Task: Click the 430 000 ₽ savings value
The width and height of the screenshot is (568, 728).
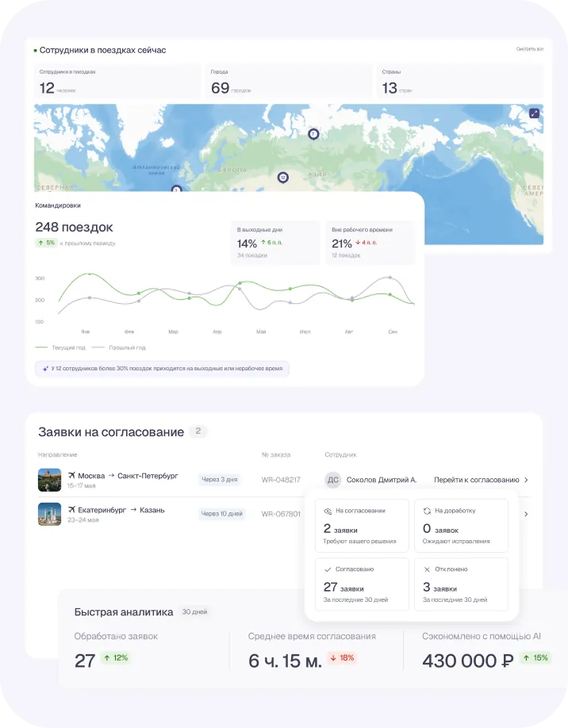Action: point(468,661)
